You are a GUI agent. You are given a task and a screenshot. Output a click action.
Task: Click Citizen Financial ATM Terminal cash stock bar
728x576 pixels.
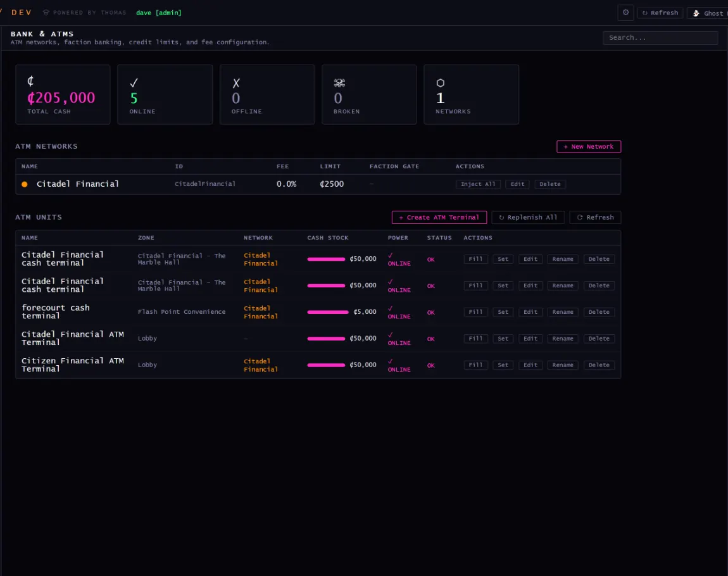click(x=326, y=365)
